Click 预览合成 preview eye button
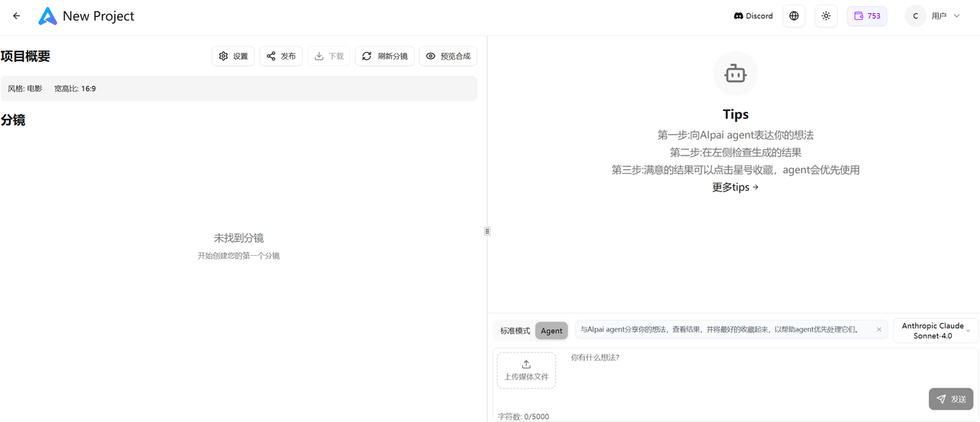Image resolution: width=980 pixels, height=422 pixels. click(x=448, y=56)
